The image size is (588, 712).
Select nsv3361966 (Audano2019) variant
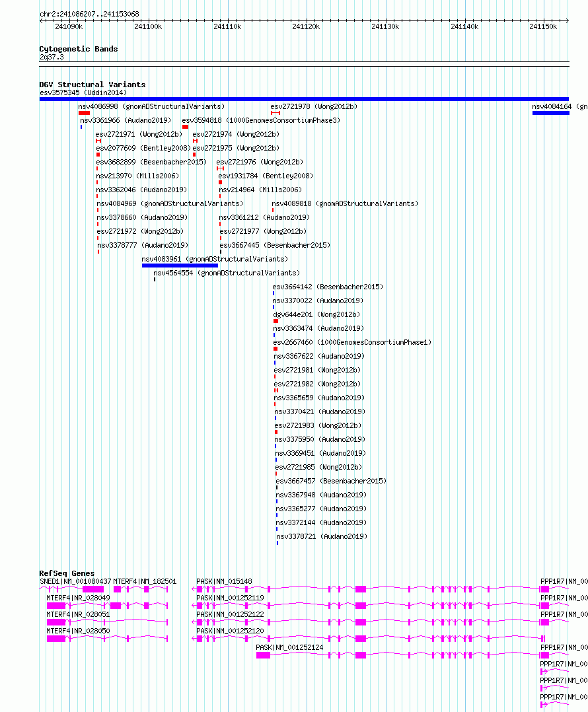pos(126,120)
